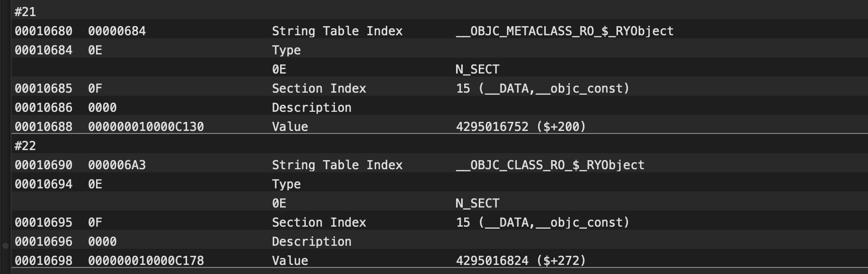Select Section Index label at 00010685
868x274 pixels.
pyautogui.click(x=319, y=89)
